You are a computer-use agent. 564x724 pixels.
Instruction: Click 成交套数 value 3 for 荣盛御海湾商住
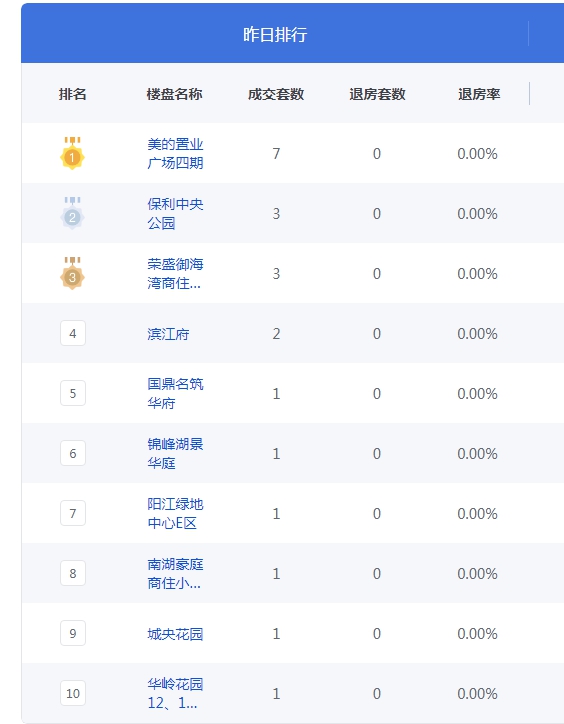click(x=276, y=273)
